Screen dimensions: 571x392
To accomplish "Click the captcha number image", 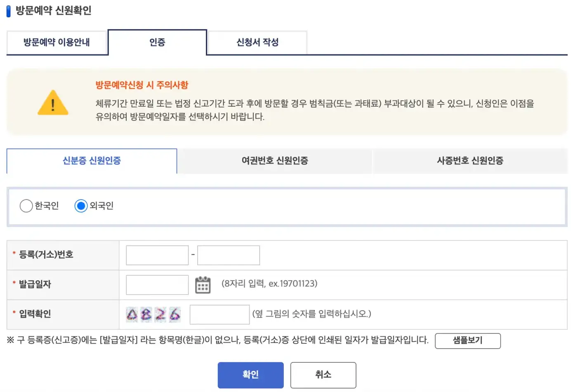I will 153,314.
